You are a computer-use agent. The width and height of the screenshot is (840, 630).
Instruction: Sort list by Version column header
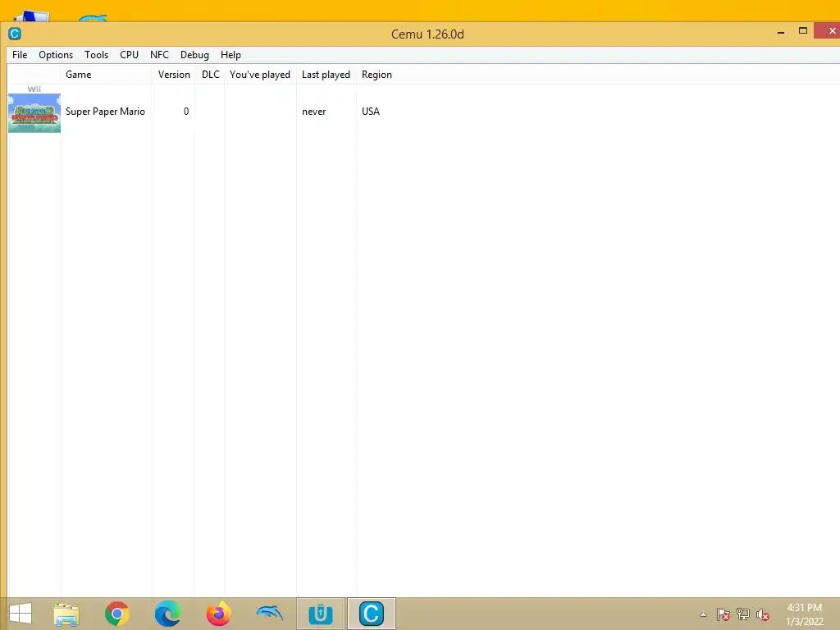tap(174, 75)
